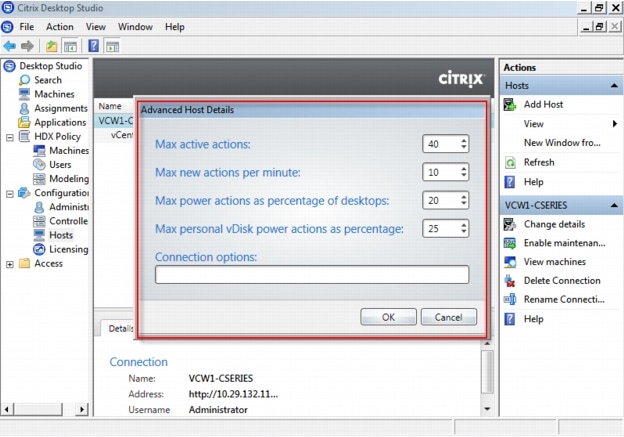
Task: Switch to the Details tab
Action: (x=118, y=328)
